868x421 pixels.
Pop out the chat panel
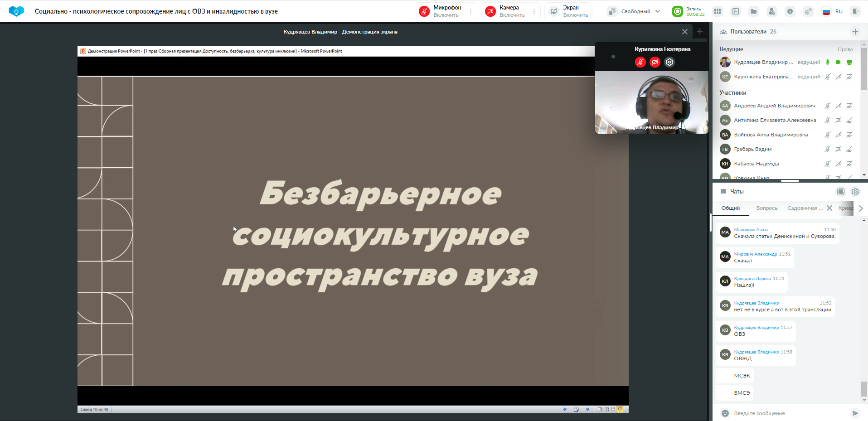pyautogui.click(x=841, y=192)
